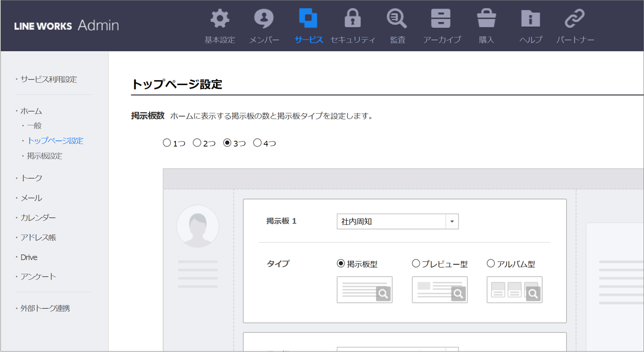
Task: Open the 外部トーク連携 sidebar link
Action: 45,308
